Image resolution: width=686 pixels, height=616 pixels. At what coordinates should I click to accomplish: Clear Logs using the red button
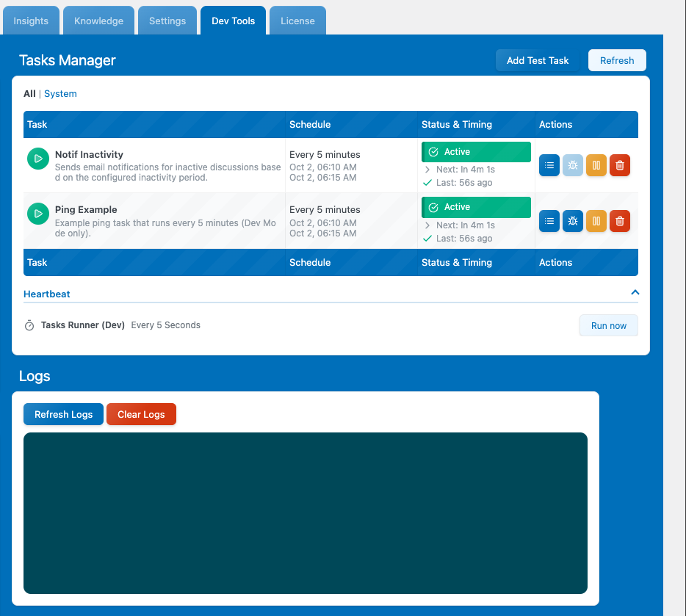pyautogui.click(x=141, y=414)
